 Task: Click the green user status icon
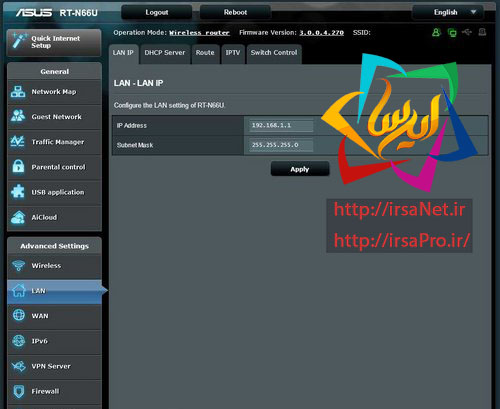(x=436, y=32)
